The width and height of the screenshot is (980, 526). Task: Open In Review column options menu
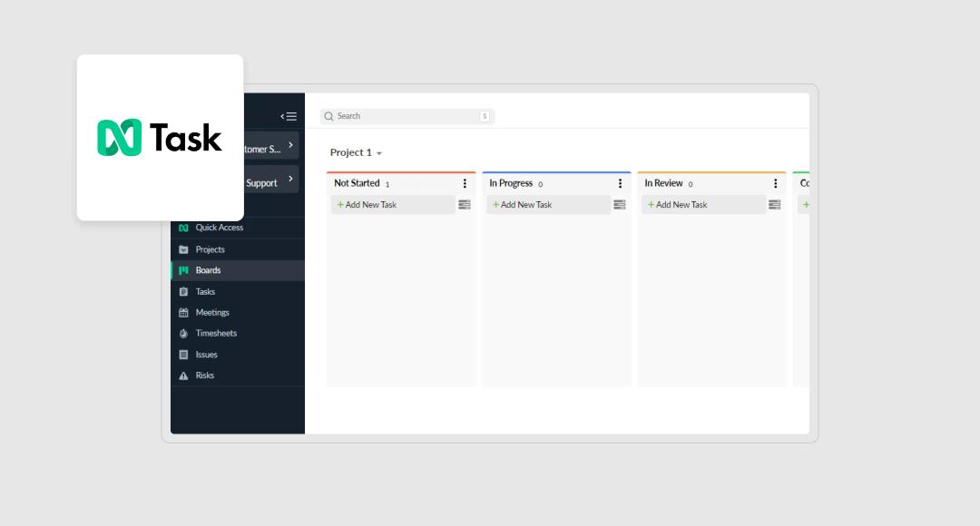coord(775,183)
